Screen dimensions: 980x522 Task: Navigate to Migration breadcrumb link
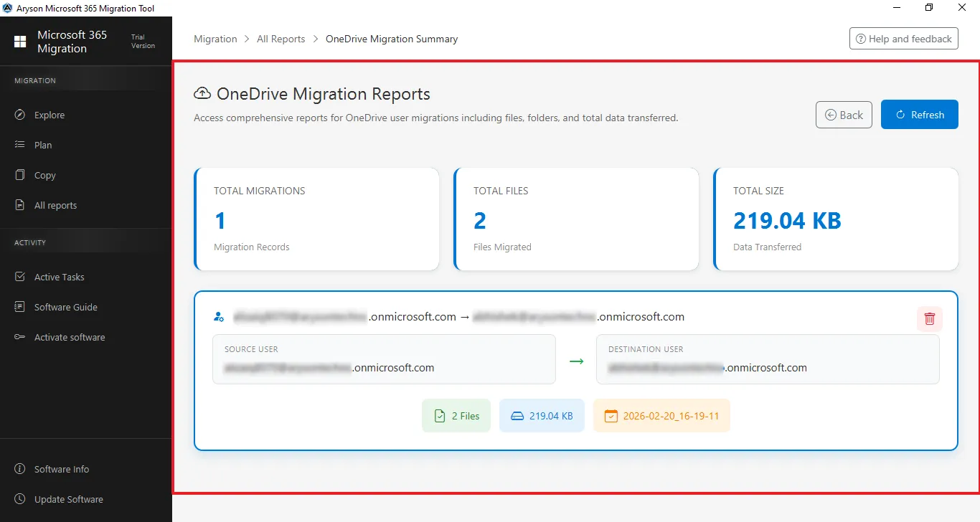click(215, 39)
